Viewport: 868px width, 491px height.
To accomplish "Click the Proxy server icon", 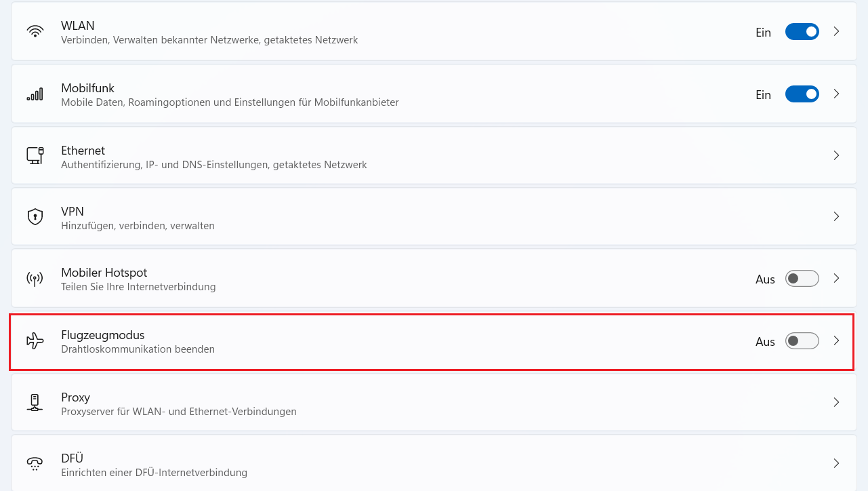I will [x=35, y=402].
